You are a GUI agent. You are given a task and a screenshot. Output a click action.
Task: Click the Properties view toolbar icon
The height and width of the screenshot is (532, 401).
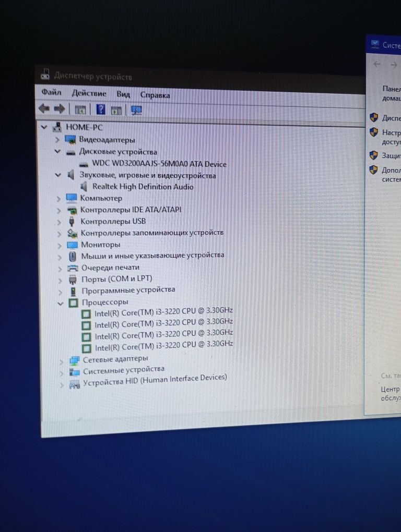[116, 110]
